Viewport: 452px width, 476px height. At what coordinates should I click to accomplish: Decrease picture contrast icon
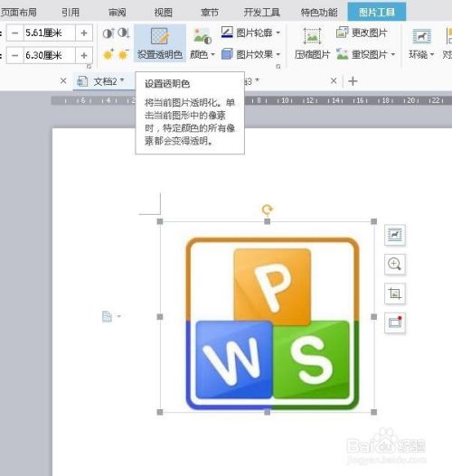pos(124,33)
